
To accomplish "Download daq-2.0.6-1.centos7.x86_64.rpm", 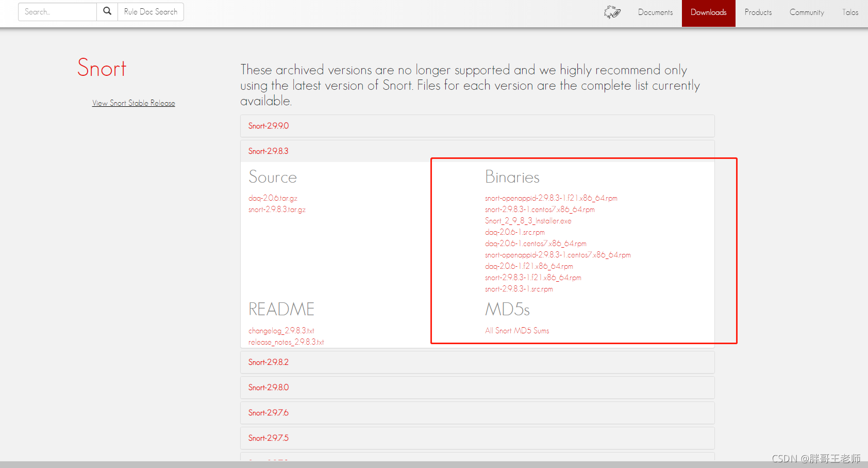I will tap(536, 244).
